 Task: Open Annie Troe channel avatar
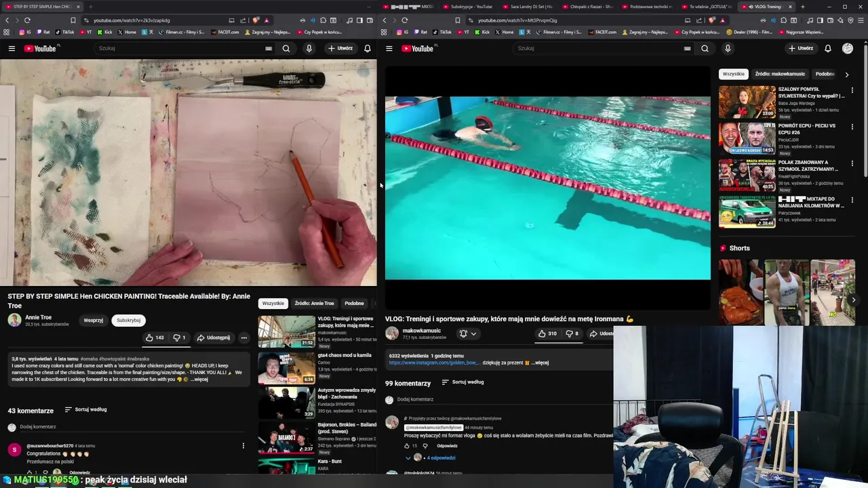pyautogui.click(x=14, y=320)
